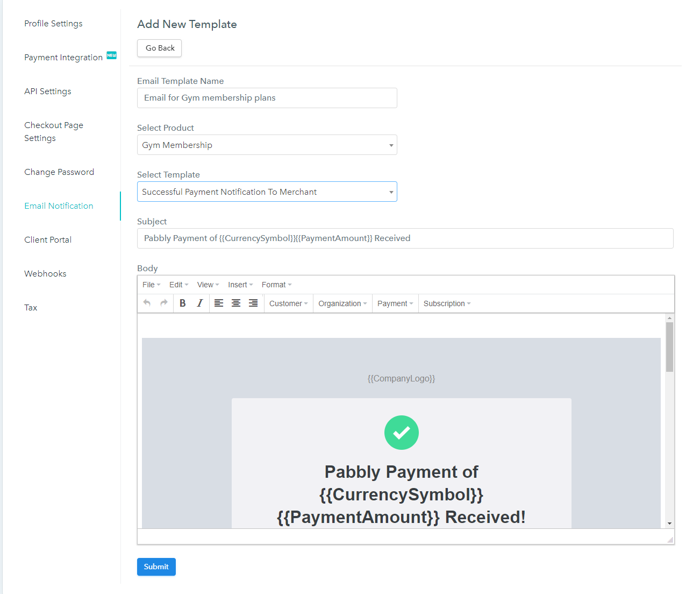Align text left
Viewport: 700px width, 594px height.
[219, 303]
